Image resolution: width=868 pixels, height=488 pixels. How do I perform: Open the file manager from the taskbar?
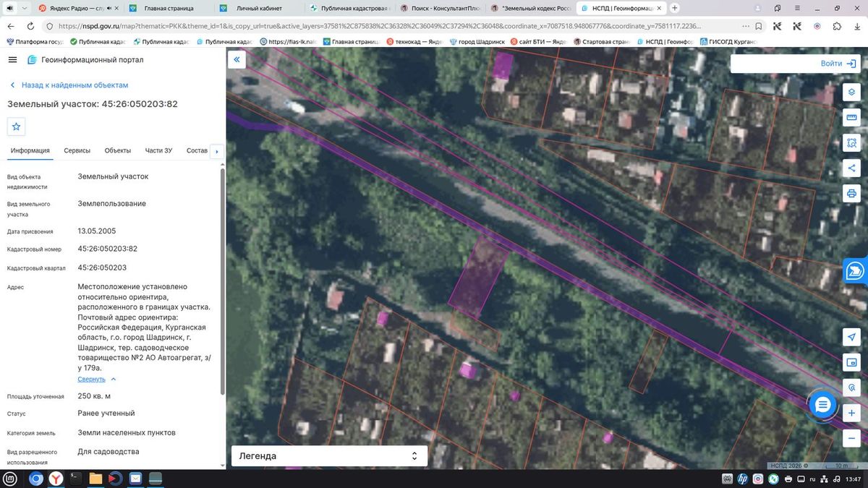[x=95, y=479]
